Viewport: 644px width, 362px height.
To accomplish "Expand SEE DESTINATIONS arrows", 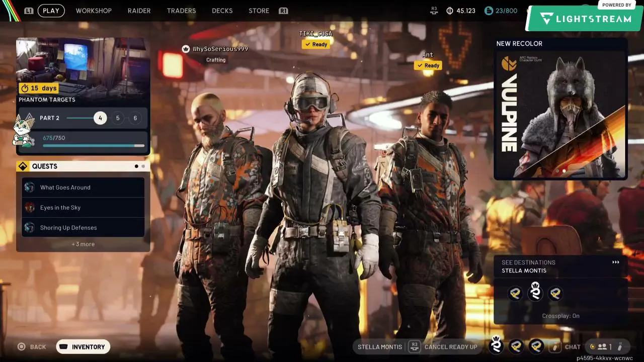I will (616, 262).
